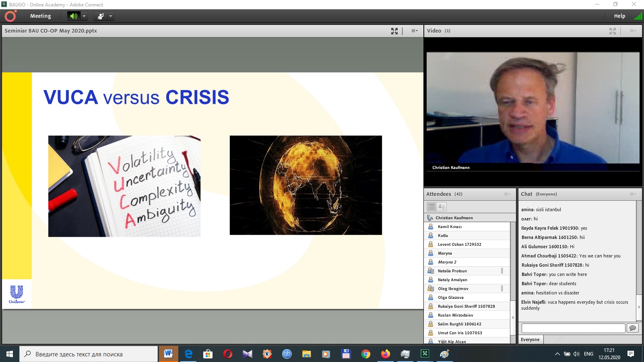Open the Help menu
Image resolution: width=644 pixels, height=362 pixels.
(619, 16)
